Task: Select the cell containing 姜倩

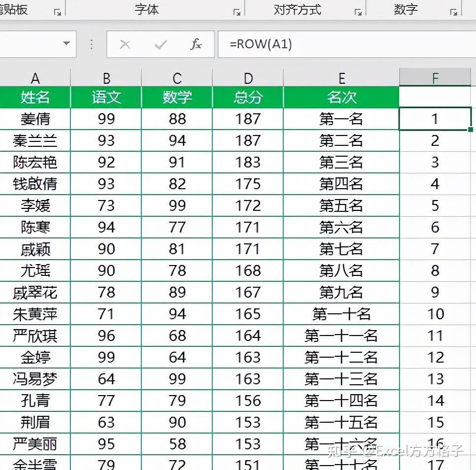Action: point(35,118)
